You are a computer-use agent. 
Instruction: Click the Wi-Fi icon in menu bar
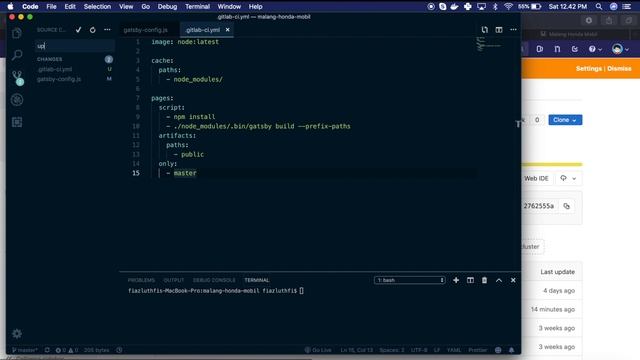[x=508, y=7]
